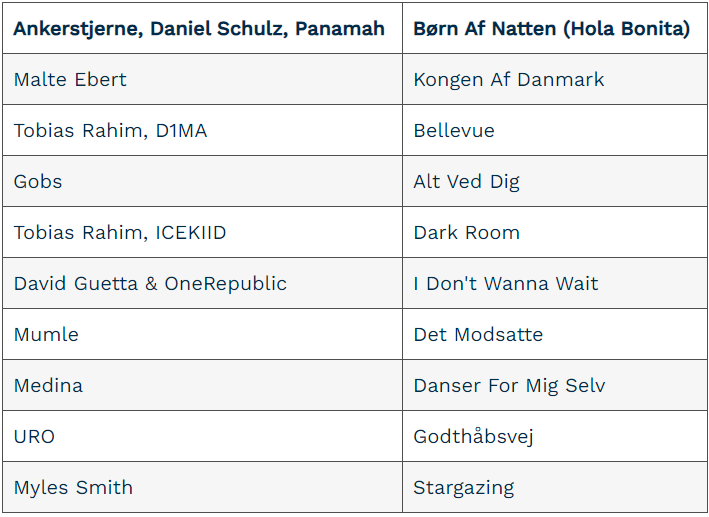Select the URO artist cell

pyautogui.click(x=202, y=437)
